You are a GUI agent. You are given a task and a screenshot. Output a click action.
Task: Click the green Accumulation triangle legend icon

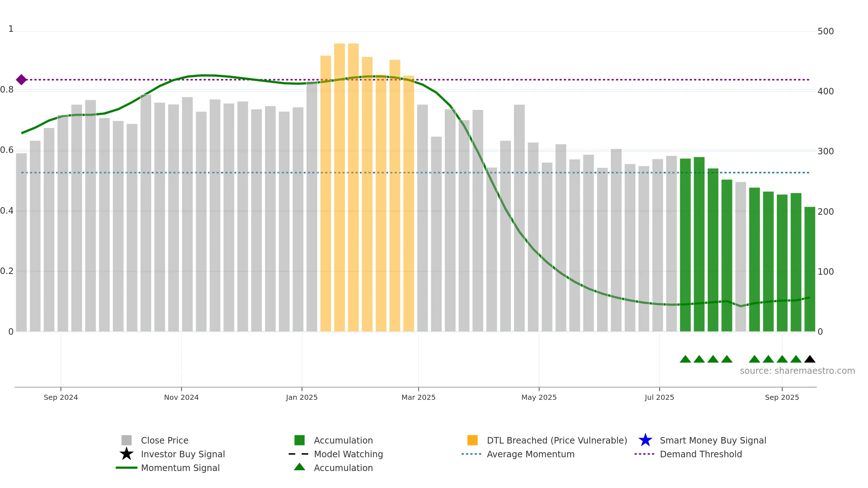[x=299, y=467]
